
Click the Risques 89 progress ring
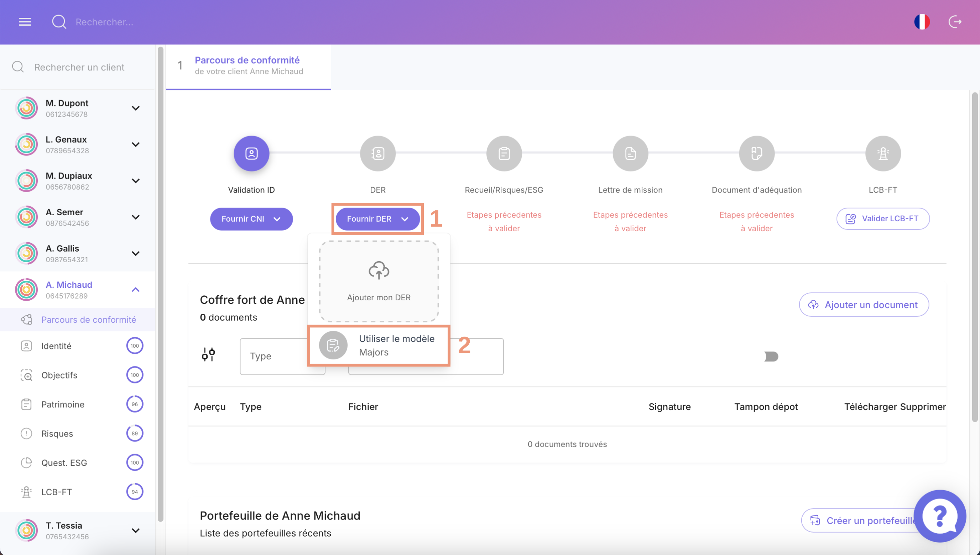135,433
